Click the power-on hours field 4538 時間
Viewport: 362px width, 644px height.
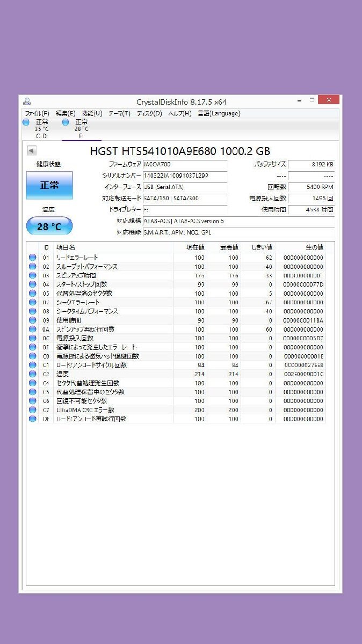(x=311, y=209)
